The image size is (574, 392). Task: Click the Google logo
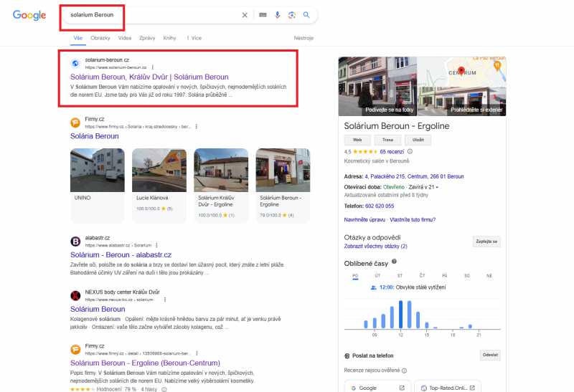click(x=29, y=15)
